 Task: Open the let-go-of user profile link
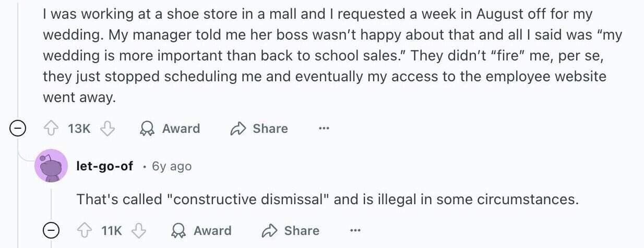pos(104,166)
